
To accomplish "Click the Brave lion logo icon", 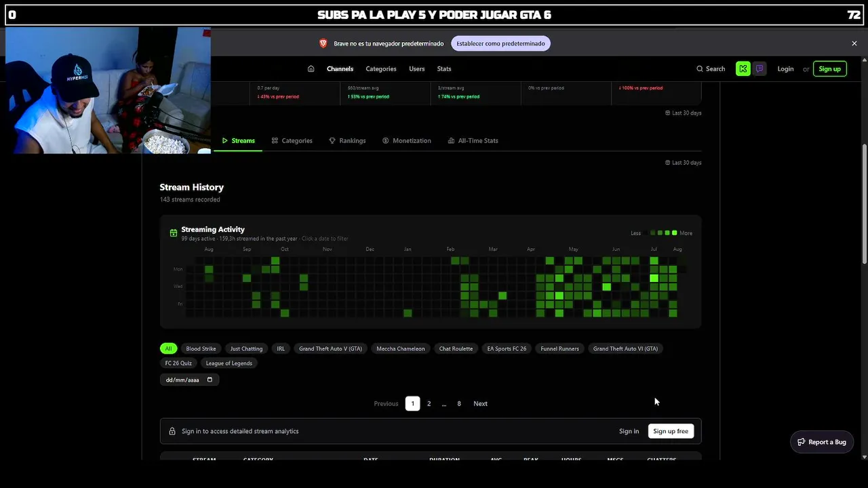I will click(x=323, y=43).
